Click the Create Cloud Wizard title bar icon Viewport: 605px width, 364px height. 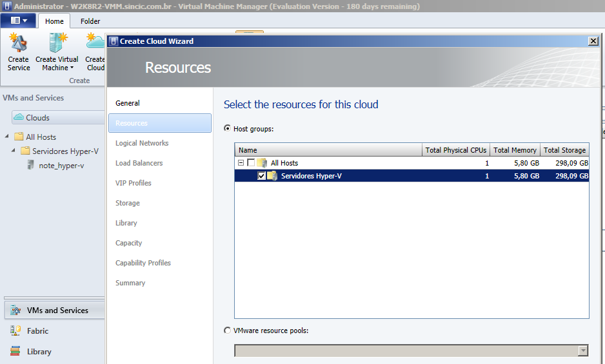point(114,41)
